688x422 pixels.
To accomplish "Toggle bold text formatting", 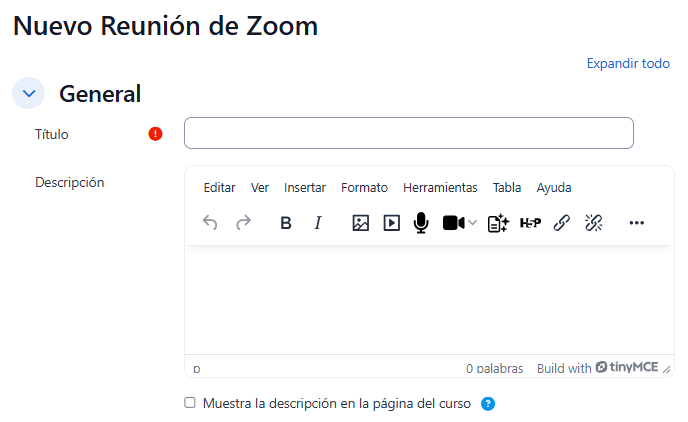I will [286, 223].
